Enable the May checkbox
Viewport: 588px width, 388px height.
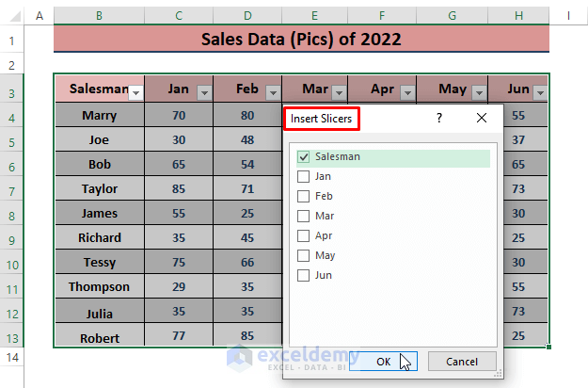coord(303,255)
